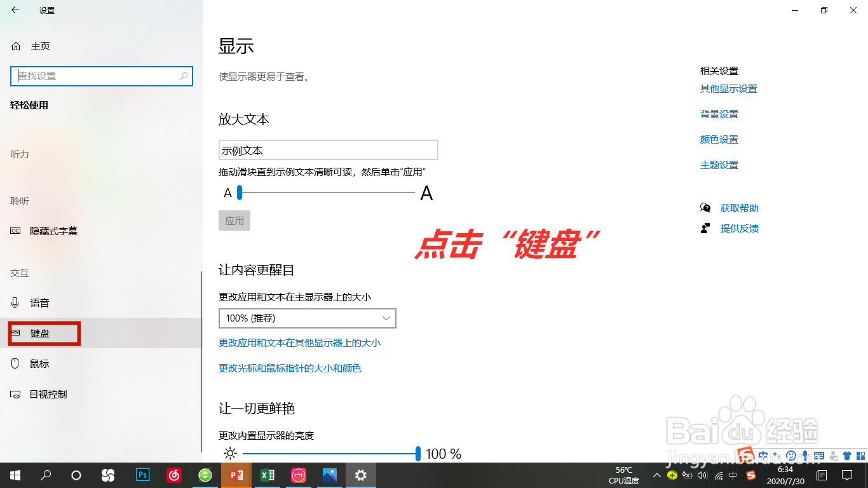868x488 pixels.
Task: Click the back arrow in Settings
Action: (x=14, y=10)
